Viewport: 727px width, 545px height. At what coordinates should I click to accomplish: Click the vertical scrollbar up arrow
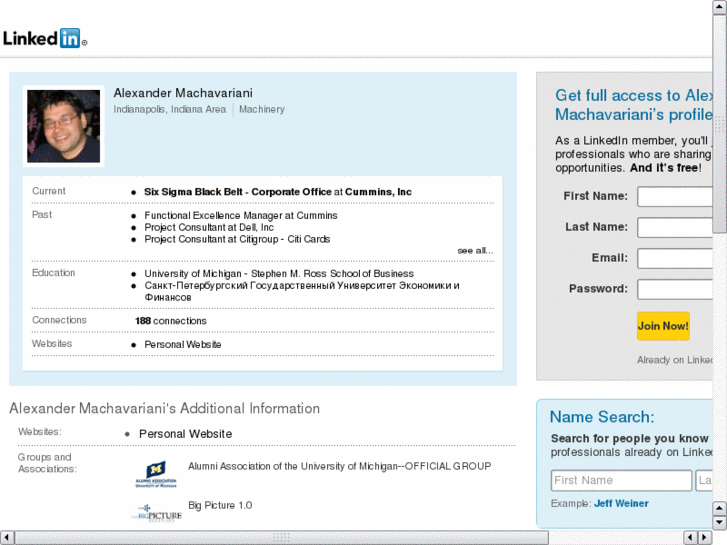point(719,7)
